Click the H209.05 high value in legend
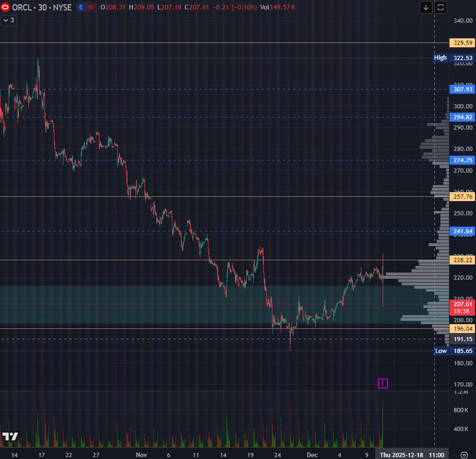This screenshot has width=476, height=459. 142,7
